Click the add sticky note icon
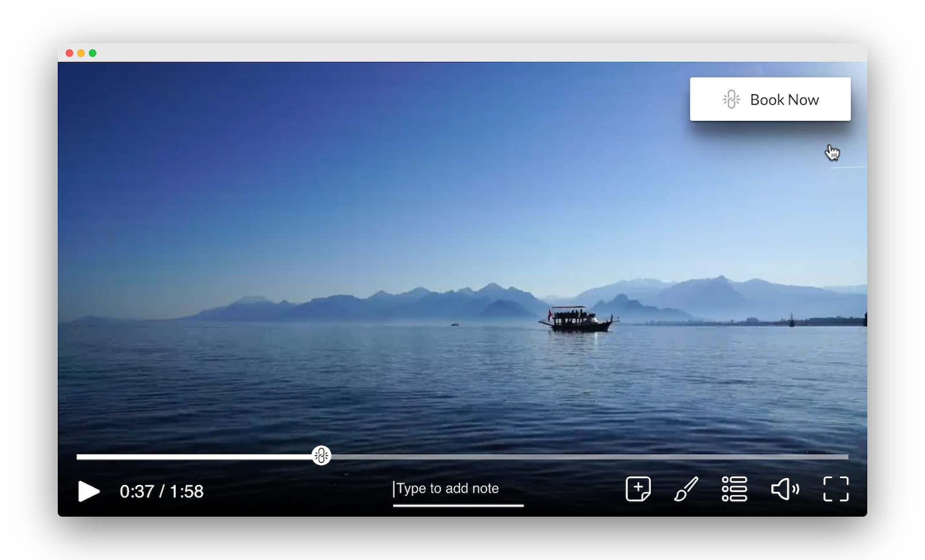The height and width of the screenshot is (560, 925). [x=638, y=489]
